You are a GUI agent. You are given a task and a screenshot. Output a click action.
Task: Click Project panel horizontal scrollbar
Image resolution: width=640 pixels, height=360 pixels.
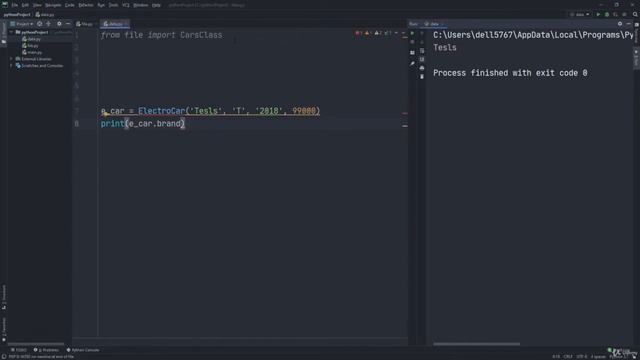[x=36, y=344]
